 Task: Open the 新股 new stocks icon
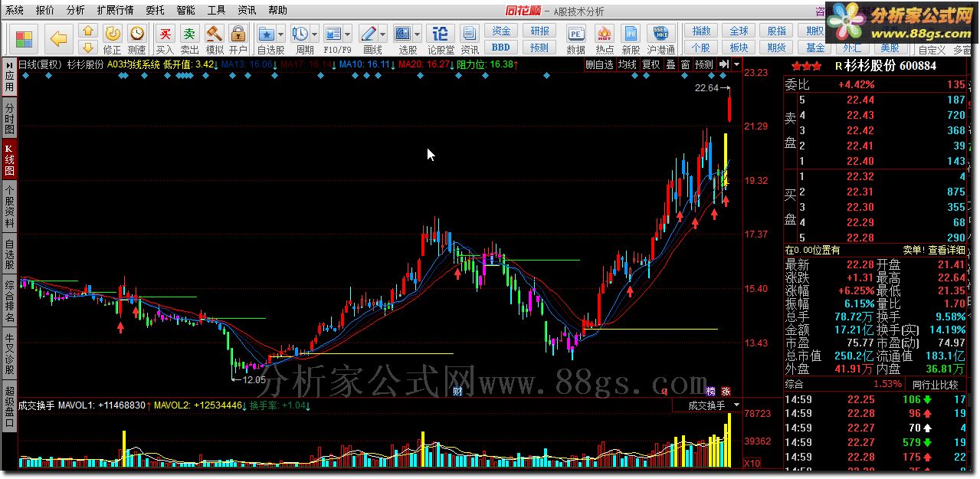point(631,33)
